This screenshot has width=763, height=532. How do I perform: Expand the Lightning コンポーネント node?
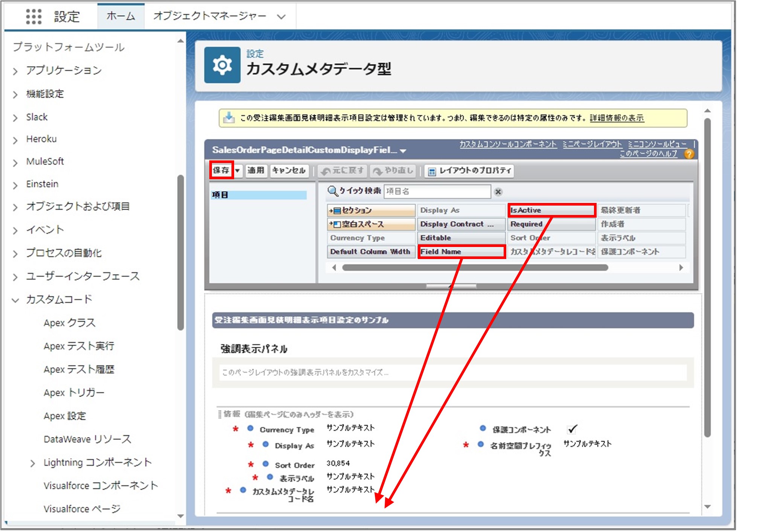(32, 463)
